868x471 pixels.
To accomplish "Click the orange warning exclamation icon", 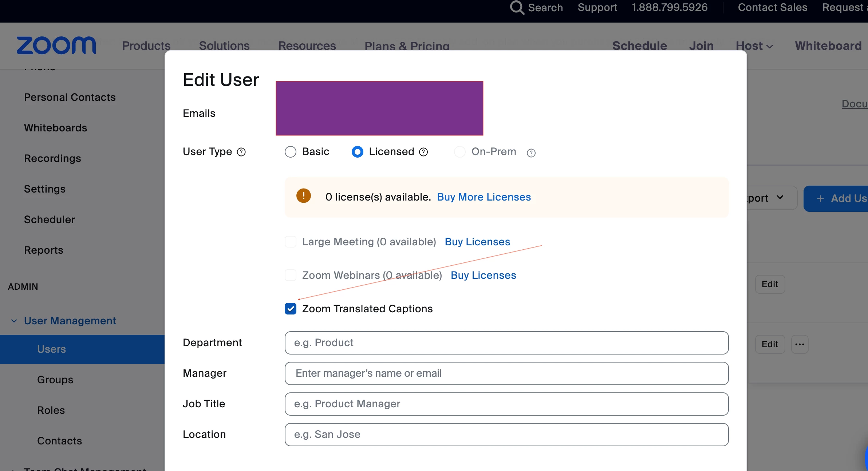I will pyautogui.click(x=304, y=196).
